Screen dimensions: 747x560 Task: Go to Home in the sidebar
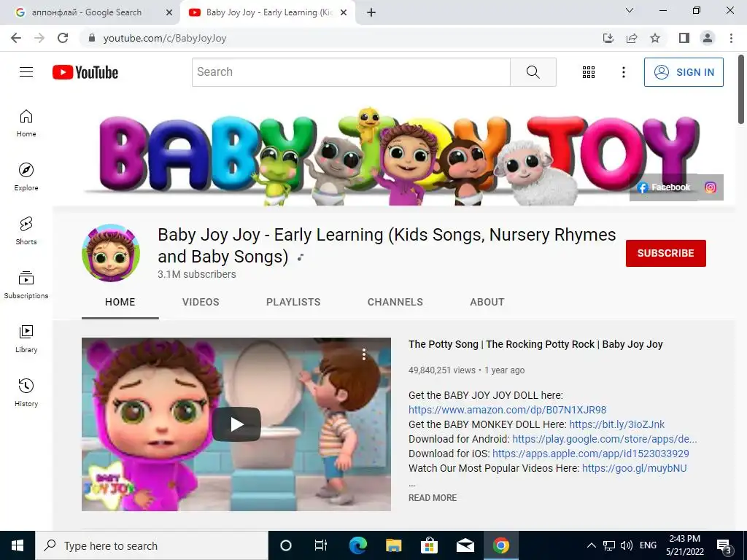click(x=26, y=123)
